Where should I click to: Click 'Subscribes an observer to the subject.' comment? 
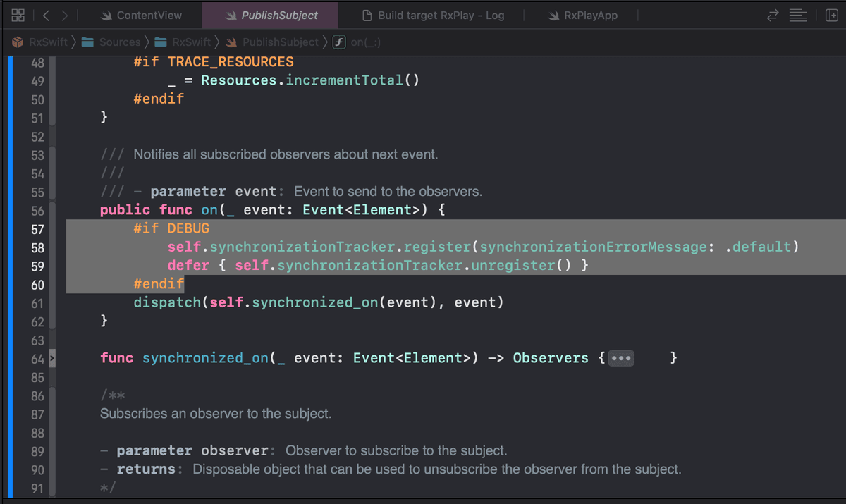pos(216,414)
